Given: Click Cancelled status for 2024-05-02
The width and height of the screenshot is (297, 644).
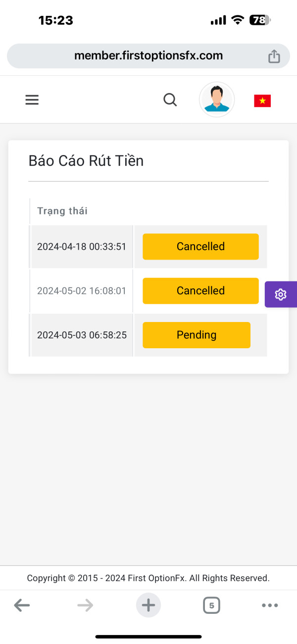Looking at the screenshot, I should 200,291.
